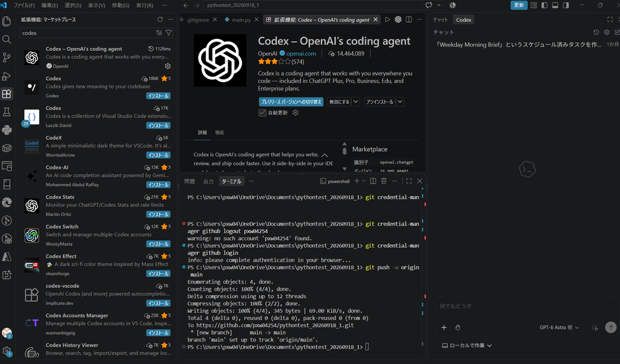Open the Manage gear in activity bar
Image resolution: width=620 pixels, height=364 pixels.
coord(7,351)
